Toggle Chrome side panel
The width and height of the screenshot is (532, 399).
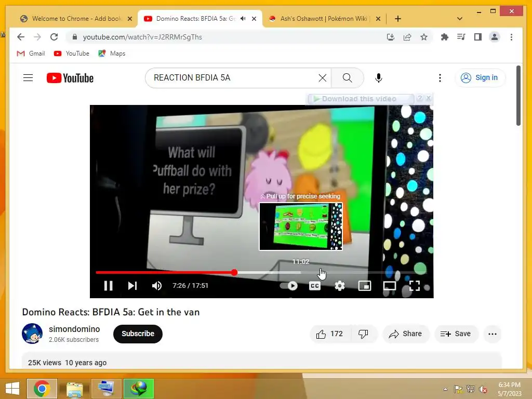(x=478, y=37)
